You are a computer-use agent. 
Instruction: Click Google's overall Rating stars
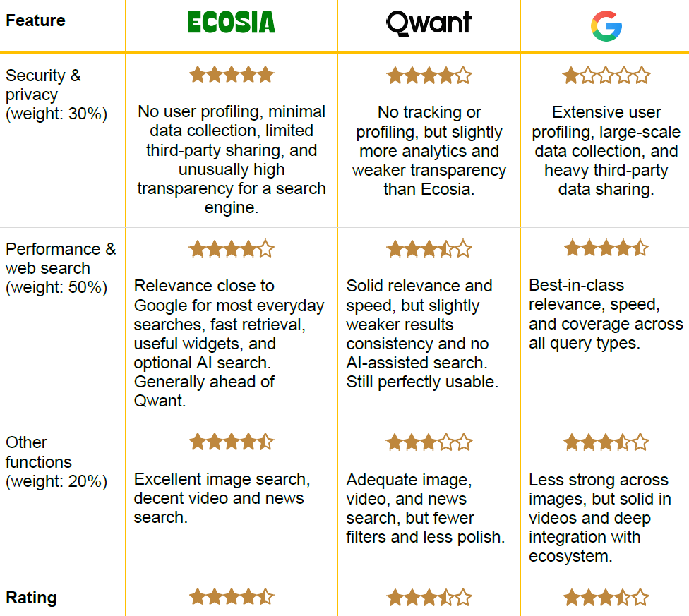(606, 598)
